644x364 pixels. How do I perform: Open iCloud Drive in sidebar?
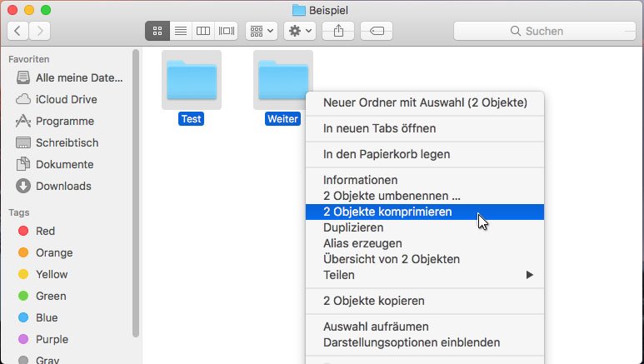pos(57,99)
